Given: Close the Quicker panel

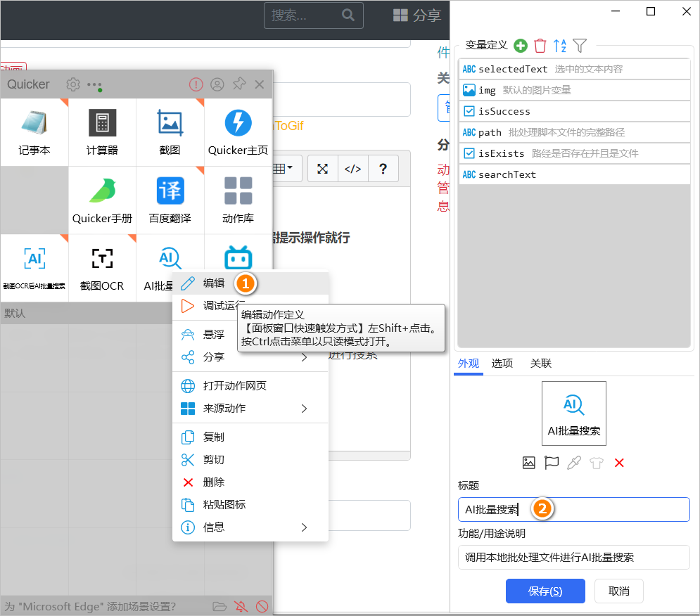Looking at the screenshot, I should [x=260, y=84].
